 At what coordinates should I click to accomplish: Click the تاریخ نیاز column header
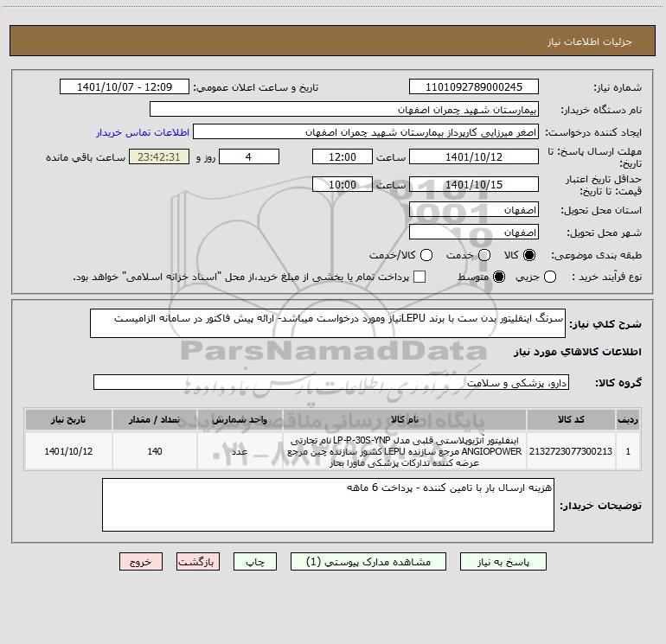68,419
